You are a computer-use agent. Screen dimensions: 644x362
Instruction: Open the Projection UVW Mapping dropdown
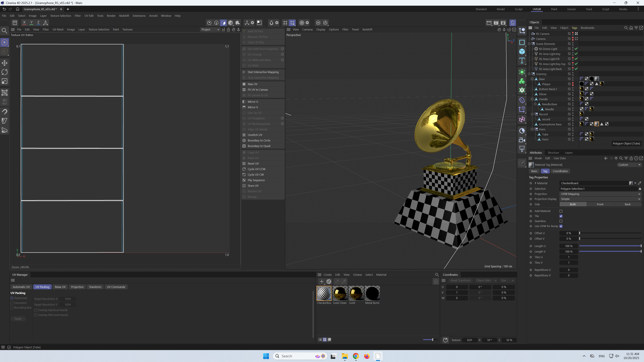pos(600,194)
